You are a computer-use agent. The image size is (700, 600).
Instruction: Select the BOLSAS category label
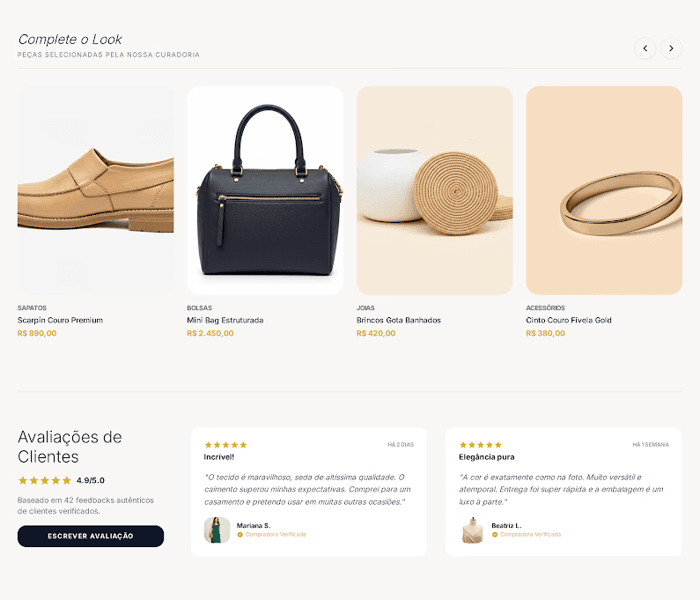tap(200, 308)
